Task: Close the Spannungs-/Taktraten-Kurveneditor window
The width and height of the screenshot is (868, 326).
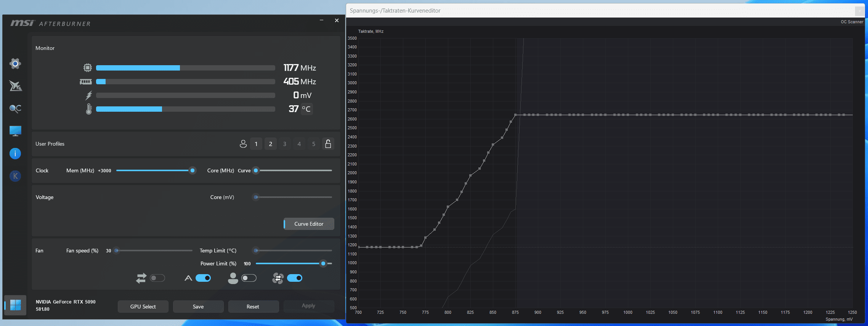Action: pos(860,11)
